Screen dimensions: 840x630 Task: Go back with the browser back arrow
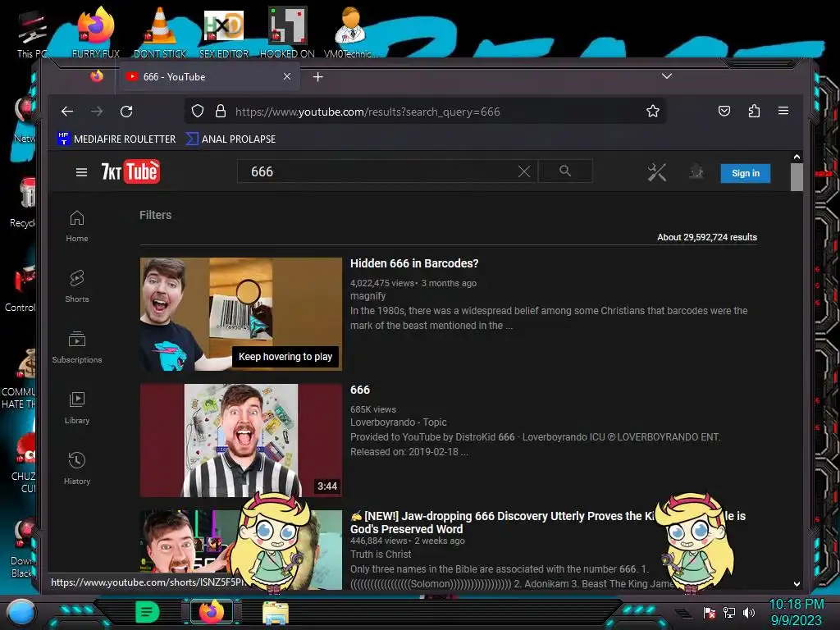pyautogui.click(x=67, y=112)
